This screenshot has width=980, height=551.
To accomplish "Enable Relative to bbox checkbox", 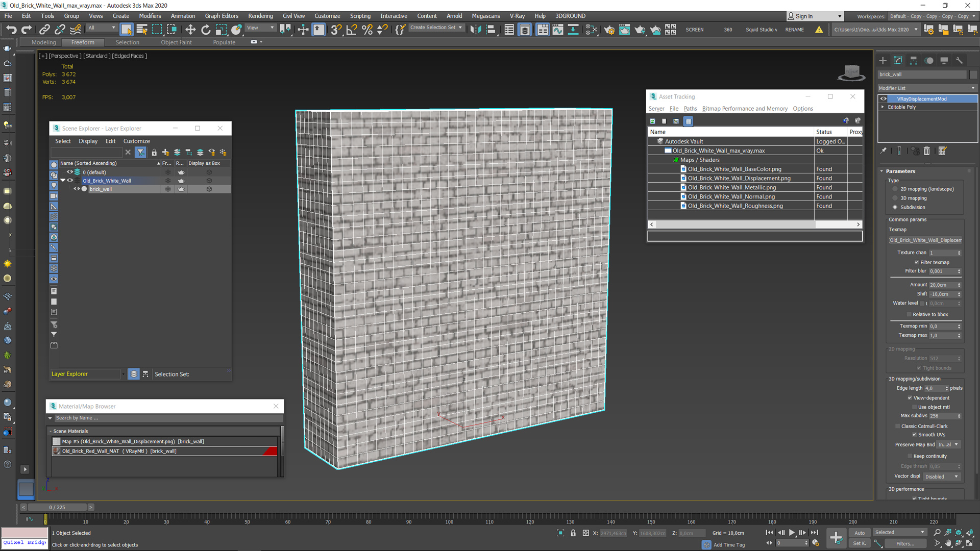I will (x=909, y=314).
